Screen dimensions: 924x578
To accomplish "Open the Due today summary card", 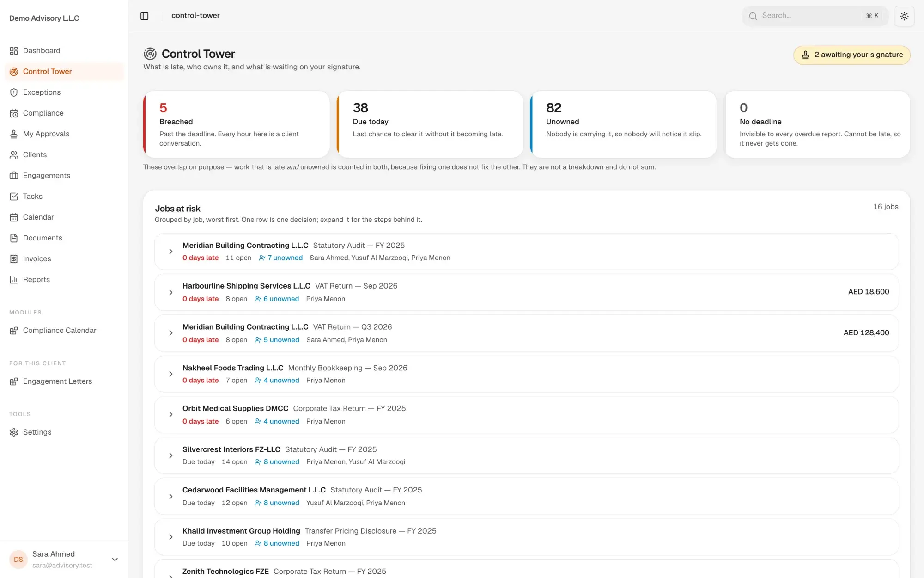I will [430, 124].
